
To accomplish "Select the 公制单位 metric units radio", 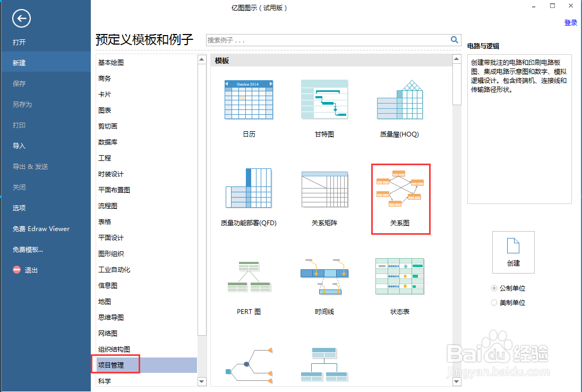I will (x=494, y=288).
